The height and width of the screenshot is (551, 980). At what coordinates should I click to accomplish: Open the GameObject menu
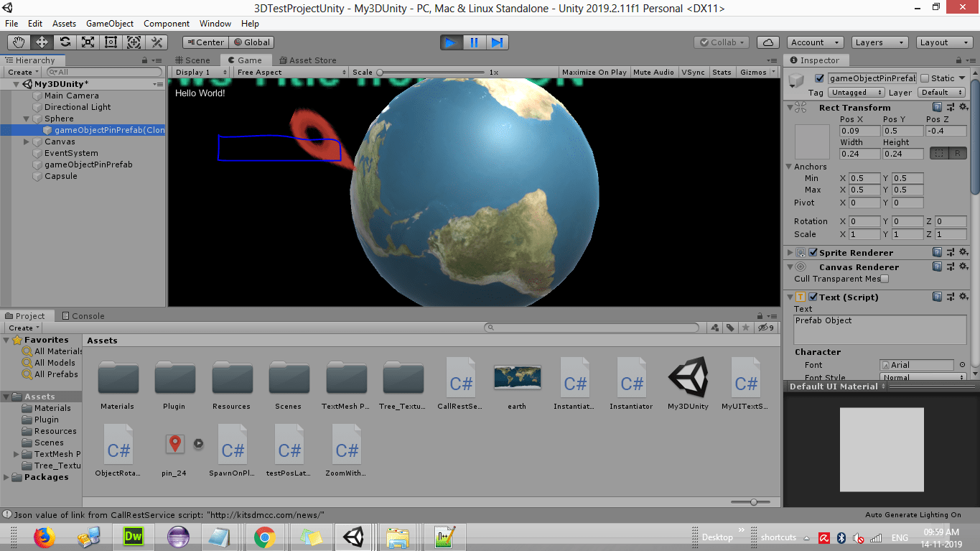pyautogui.click(x=110, y=23)
